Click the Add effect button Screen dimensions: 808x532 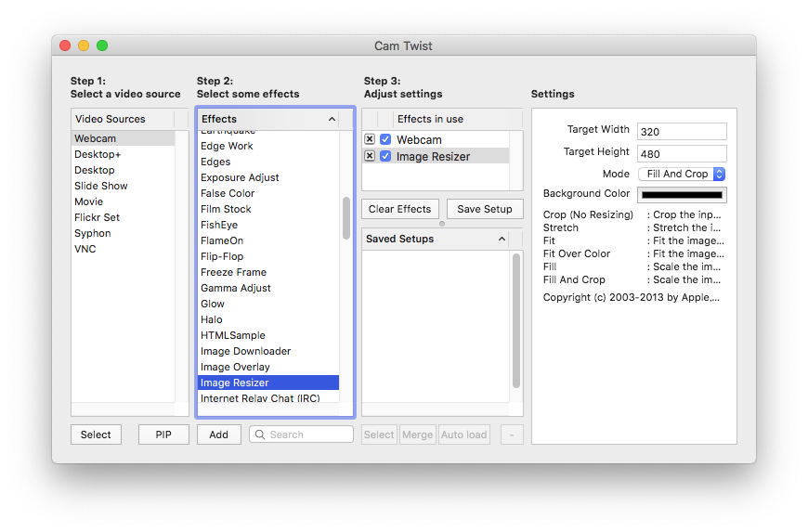click(218, 435)
